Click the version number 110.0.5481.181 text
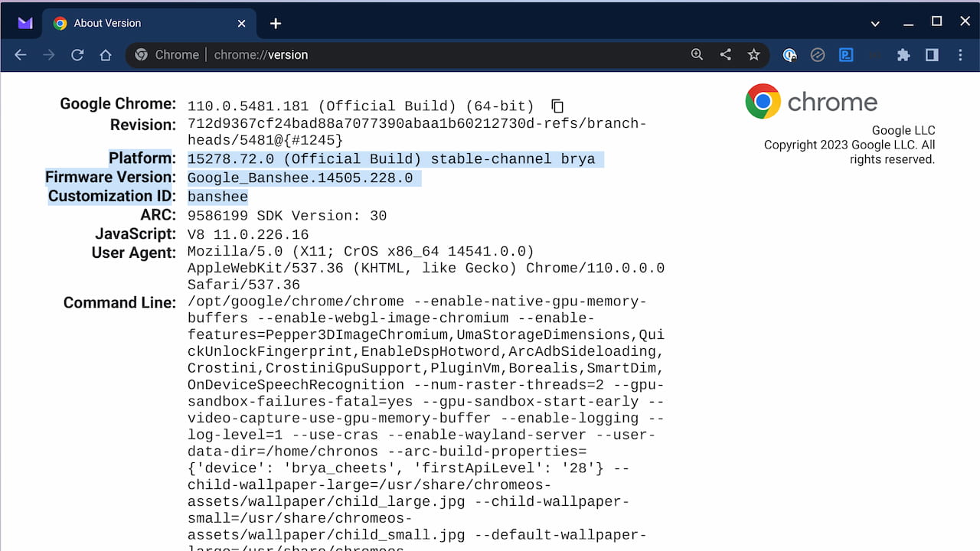The image size is (980, 551). (x=248, y=106)
